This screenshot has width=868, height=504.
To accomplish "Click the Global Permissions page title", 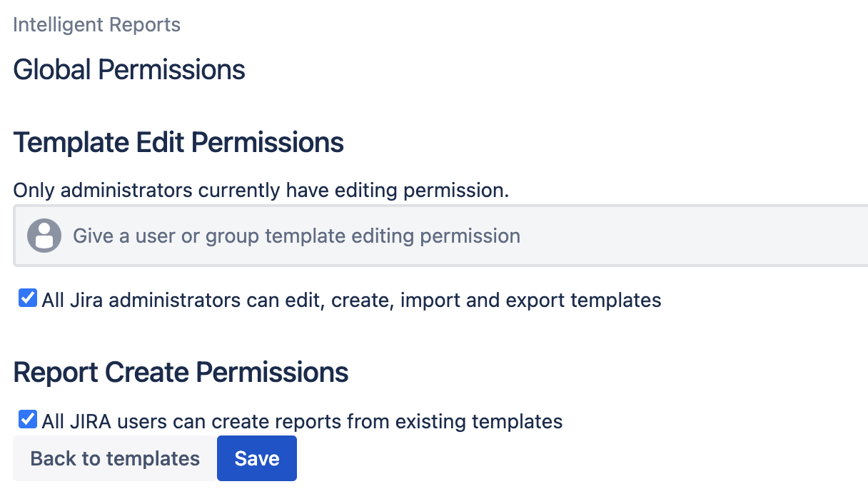I will coord(129,69).
